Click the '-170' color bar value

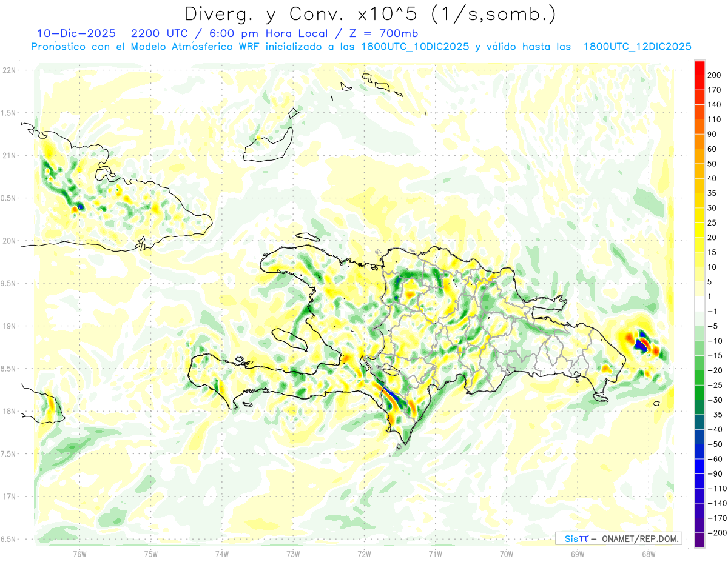pyautogui.click(x=717, y=518)
